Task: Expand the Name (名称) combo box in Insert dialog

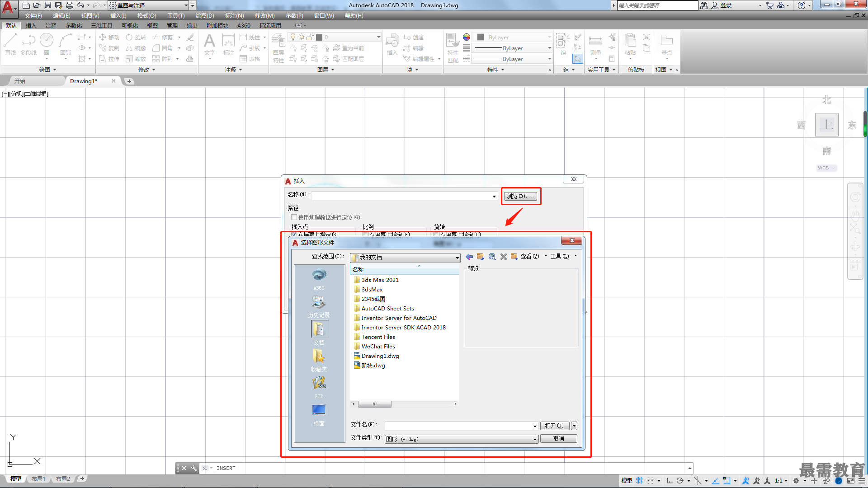Action: coord(494,196)
